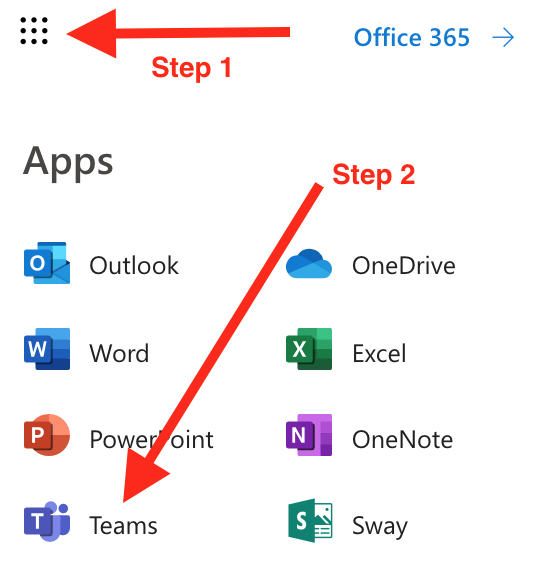Launch the Teams app icon
Image resolution: width=548 pixels, height=580 pixels.
[47, 522]
